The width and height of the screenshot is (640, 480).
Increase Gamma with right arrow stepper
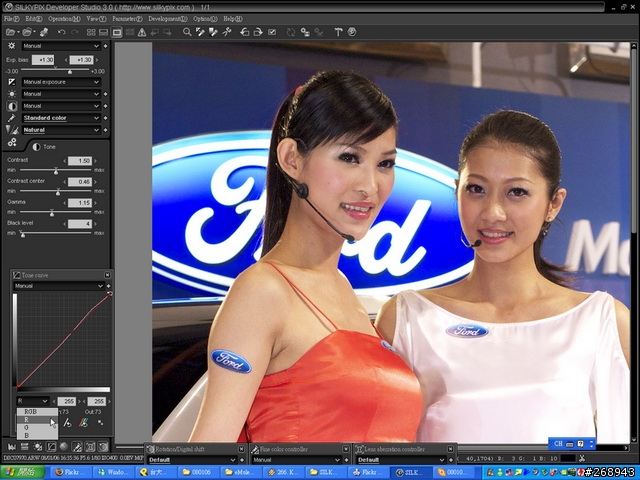96,203
